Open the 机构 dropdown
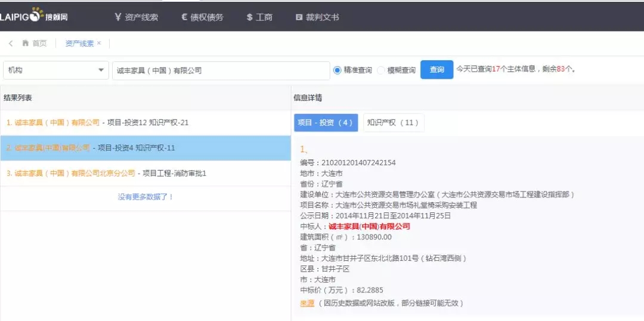Image resolution: width=644 pixels, height=321 pixels. pos(56,70)
